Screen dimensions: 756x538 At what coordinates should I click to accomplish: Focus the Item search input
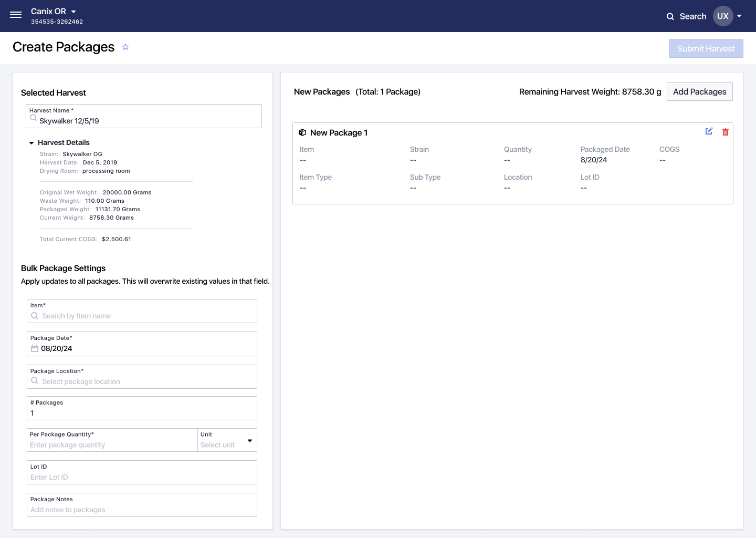(x=142, y=311)
